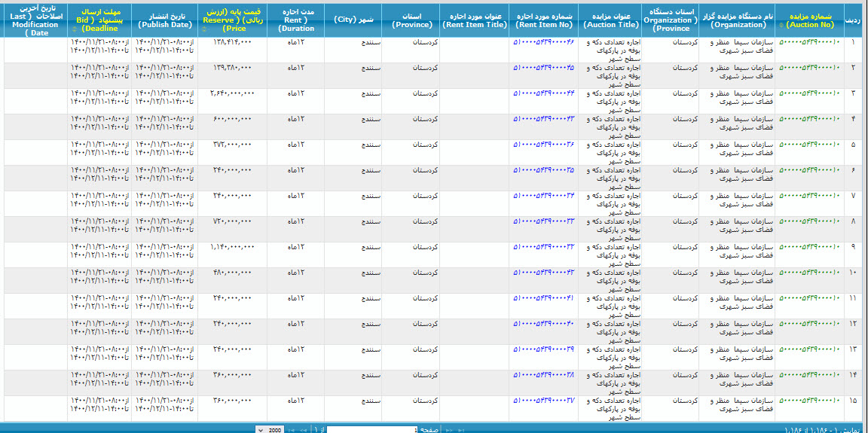
Task: Open the auction number link in row 5
Action: coord(808,145)
